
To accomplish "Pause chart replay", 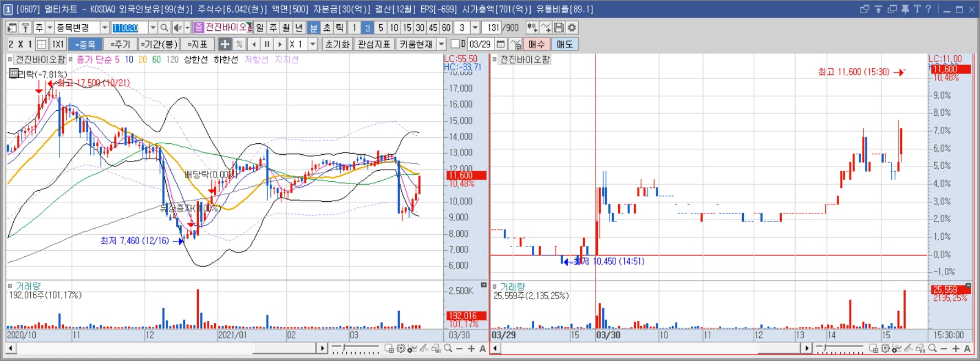I will click(x=267, y=44).
